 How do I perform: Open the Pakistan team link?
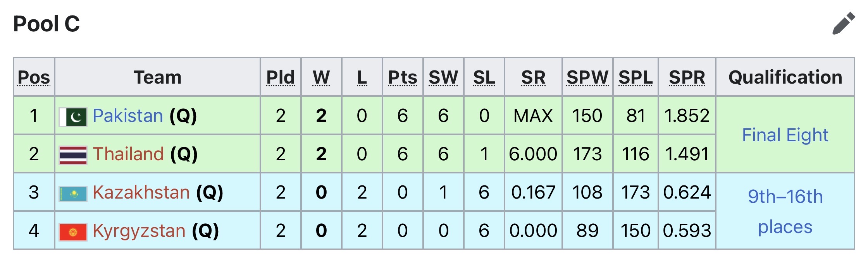pyautogui.click(x=128, y=116)
